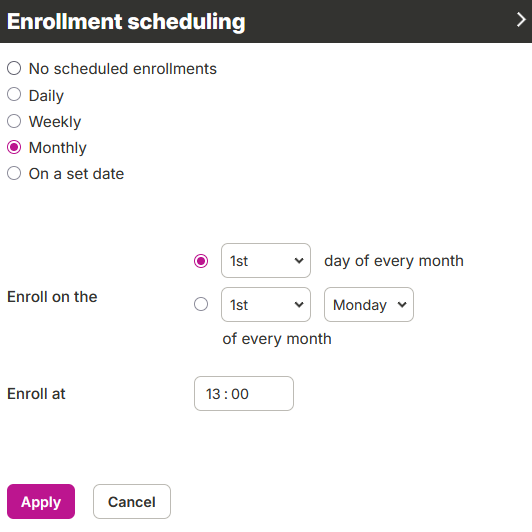The width and height of the screenshot is (532, 532).
Task: Click the day of every month label text
Action: pos(394,261)
